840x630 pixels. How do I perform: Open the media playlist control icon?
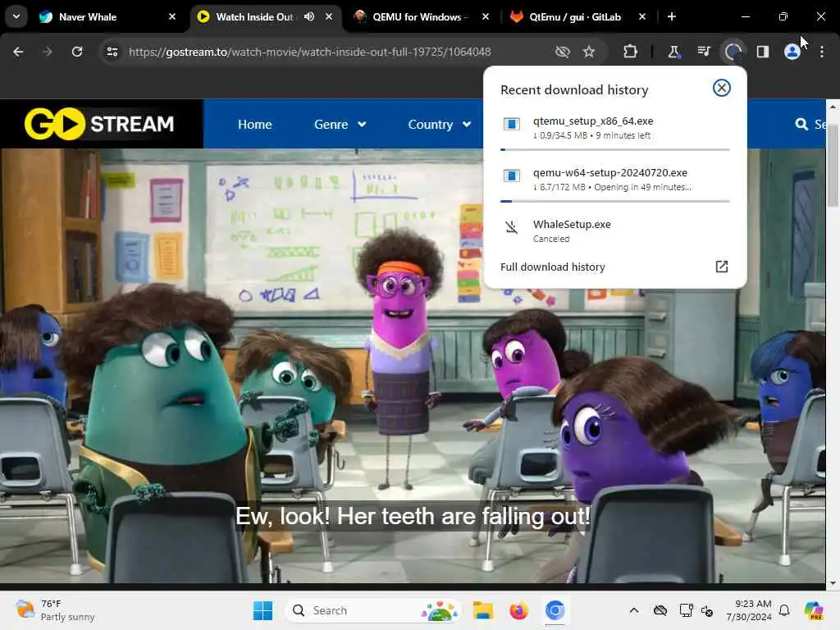click(x=703, y=52)
